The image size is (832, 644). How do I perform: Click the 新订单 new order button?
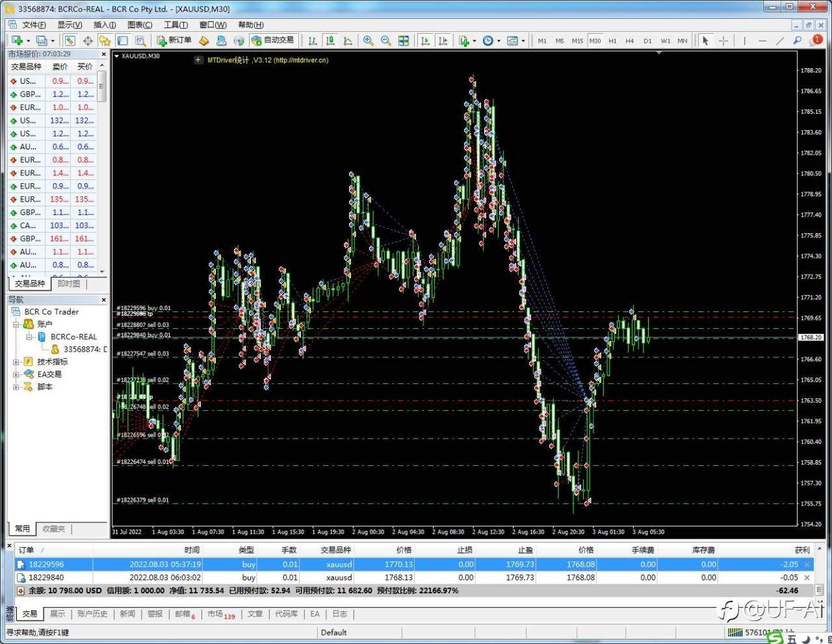click(174, 40)
